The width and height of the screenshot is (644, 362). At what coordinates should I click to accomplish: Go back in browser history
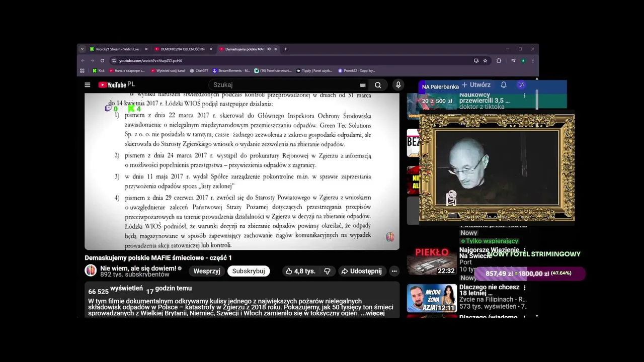tap(83, 61)
